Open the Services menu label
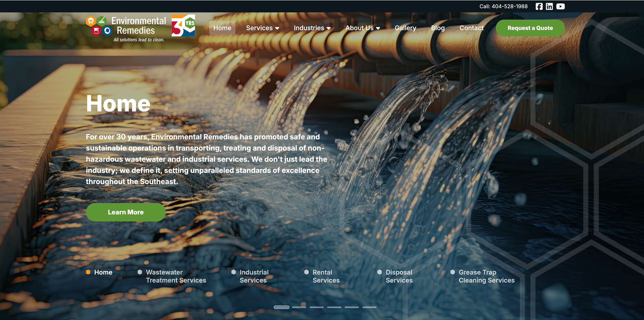Screen dimensions: 644x320 [x=259, y=28]
